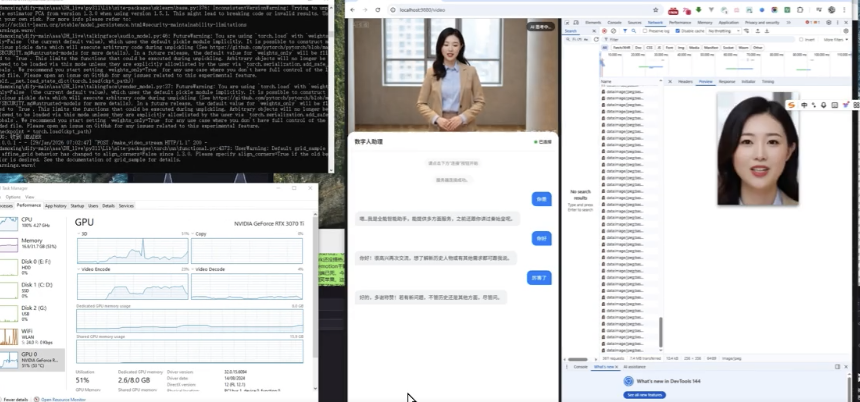Click the green download arrow extension icon
Viewport: 860px width, 402px height.
point(699,9)
